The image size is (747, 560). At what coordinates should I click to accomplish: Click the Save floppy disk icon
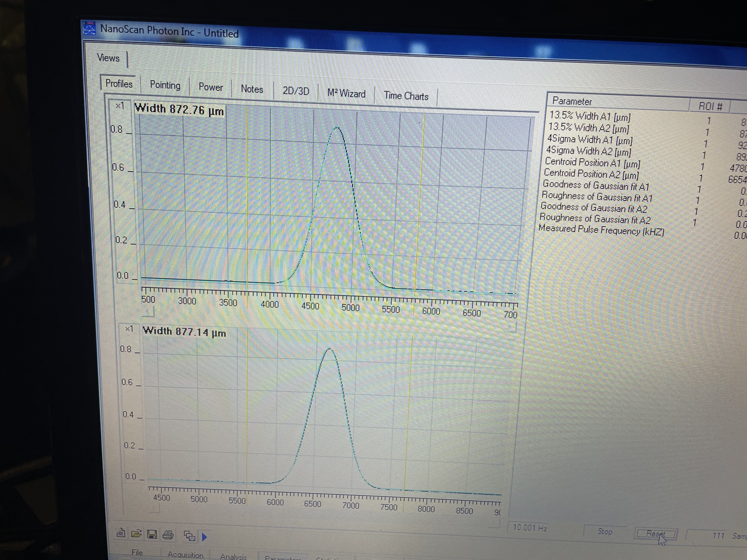pos(152,534)
